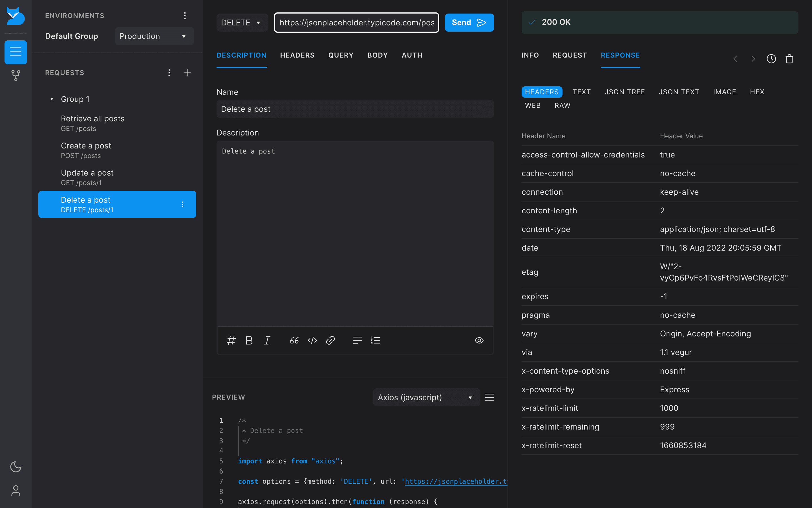Click the Name input field
This screenshot has width=812, height=508.
(x=355, y=109)
